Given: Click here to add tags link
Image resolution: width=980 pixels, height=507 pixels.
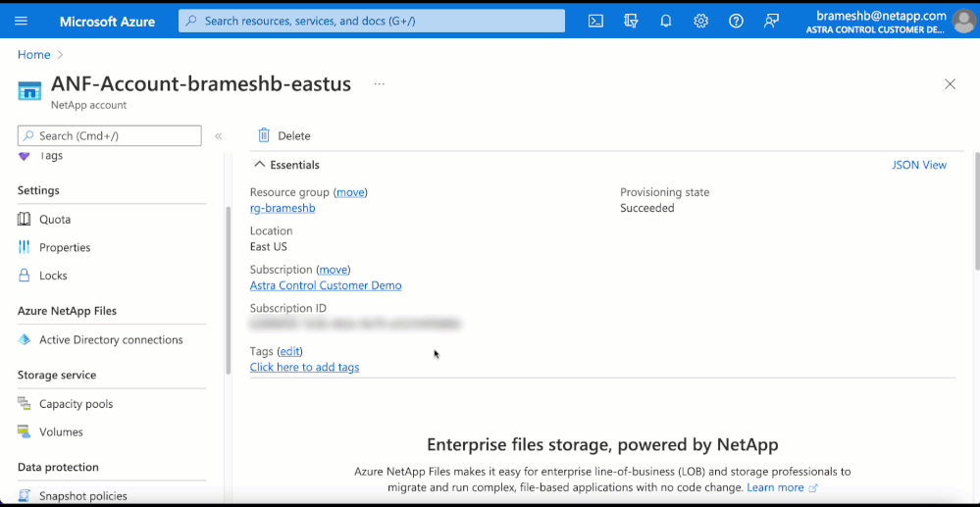Looking at the screenshot, I should (304, 367).
